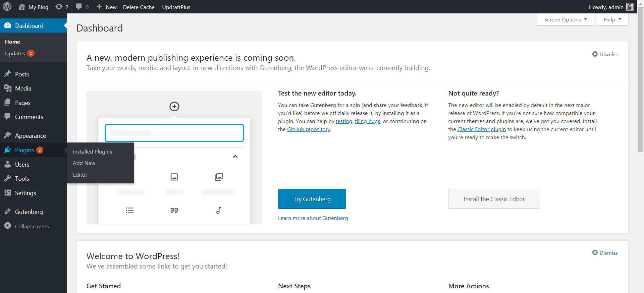Image resolution: width=644 pixels, height=293 pixels.
Task: Click the list block icon
Action: coord(129,210)
